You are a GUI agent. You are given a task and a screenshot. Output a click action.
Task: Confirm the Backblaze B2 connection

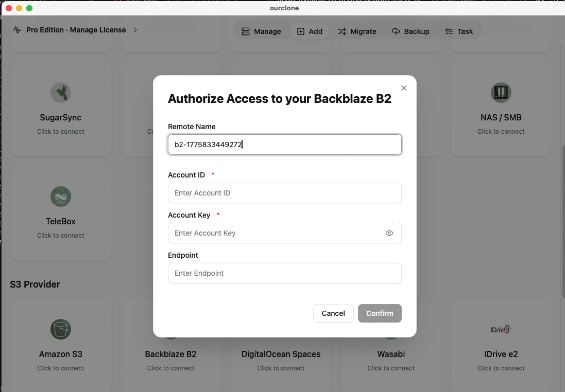[x=380, y=313]
